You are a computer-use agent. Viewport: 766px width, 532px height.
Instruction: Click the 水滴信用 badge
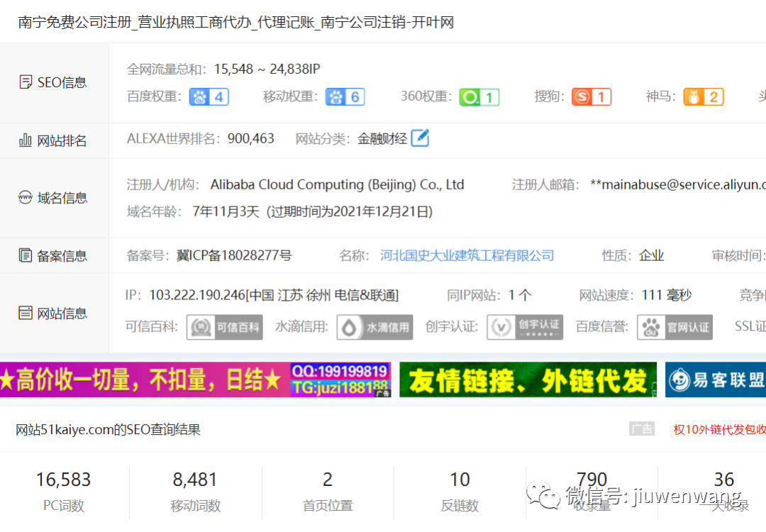pos(374,327)
